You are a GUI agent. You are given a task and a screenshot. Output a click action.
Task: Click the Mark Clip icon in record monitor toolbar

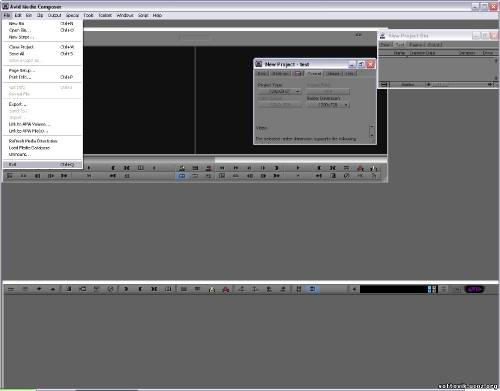coord(333,168)
